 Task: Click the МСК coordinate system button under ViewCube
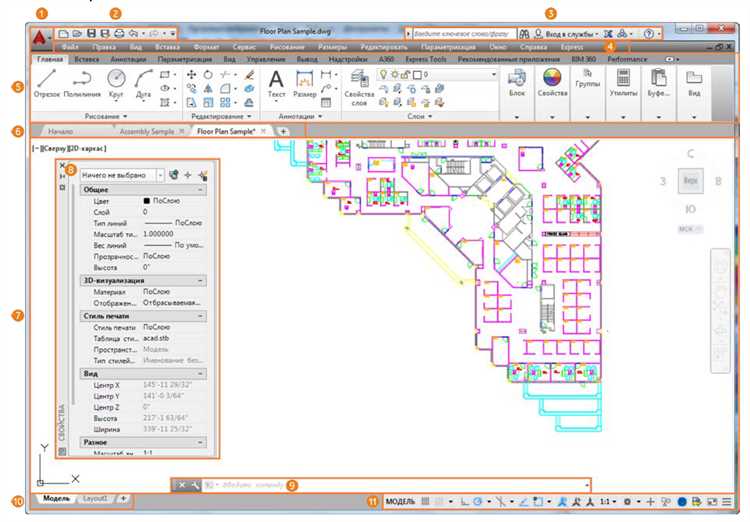(689, 229)
